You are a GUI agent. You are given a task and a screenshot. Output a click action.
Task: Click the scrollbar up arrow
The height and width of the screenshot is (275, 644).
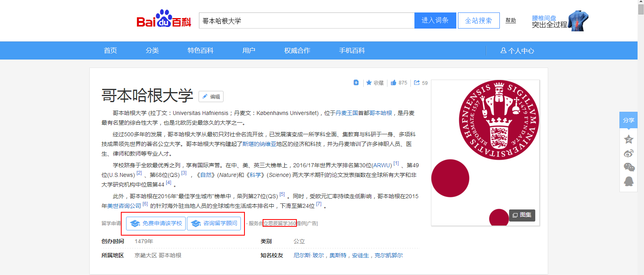pyautogui.click(x=641, y=2)
